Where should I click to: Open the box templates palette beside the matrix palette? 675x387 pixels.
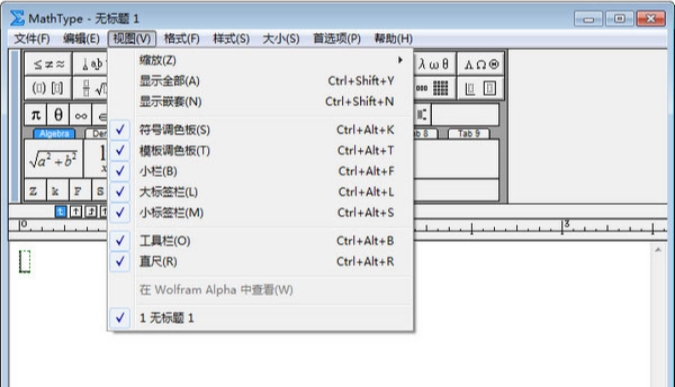pyautogui.click(x=481, y=88)
